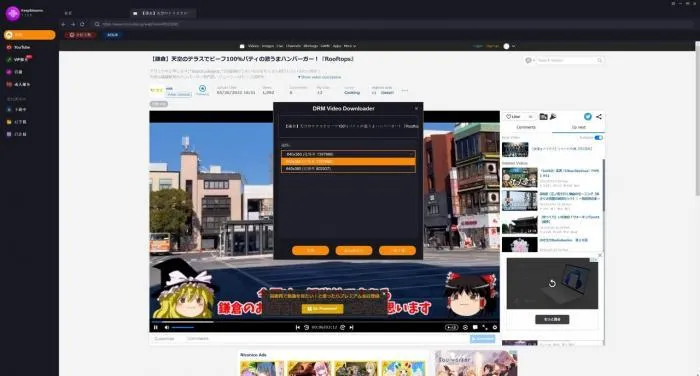Click the search magnifier icon
This screenshot has height=376, width=700.
pyautogui.click(x=600, y=60)
